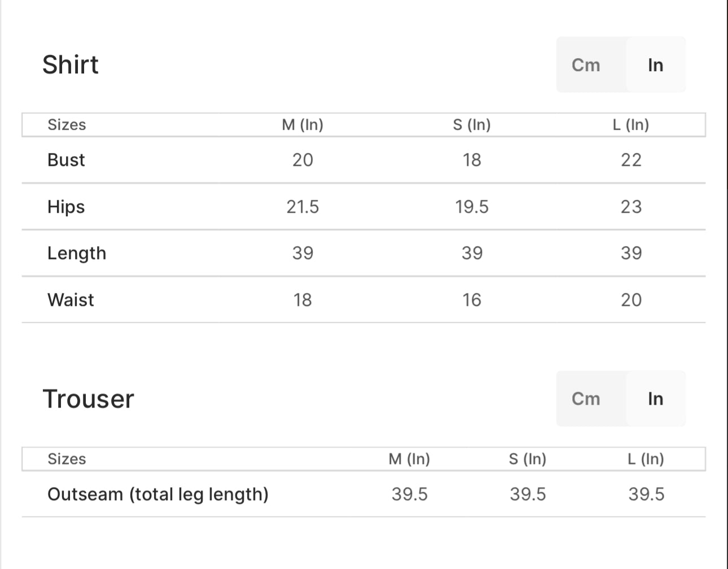Click the Waist small value 16
Viewport: 728px width, 569px height.
point(472,300)
